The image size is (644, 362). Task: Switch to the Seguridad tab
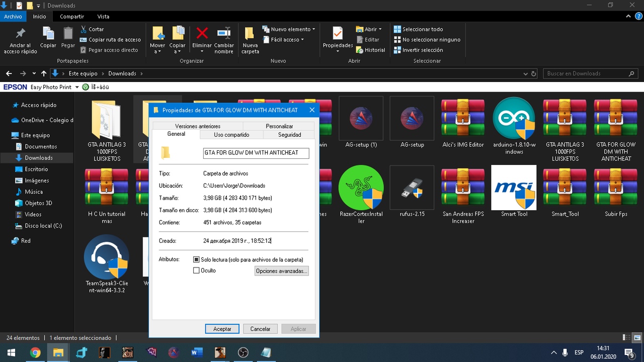290,135
